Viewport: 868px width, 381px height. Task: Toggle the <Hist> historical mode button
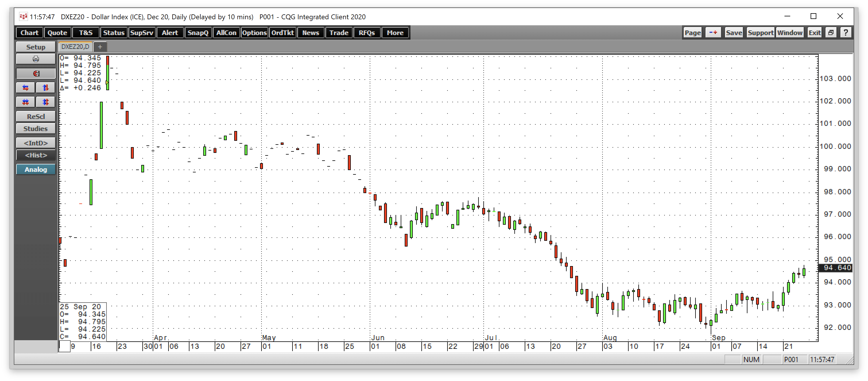pos(36,155)
